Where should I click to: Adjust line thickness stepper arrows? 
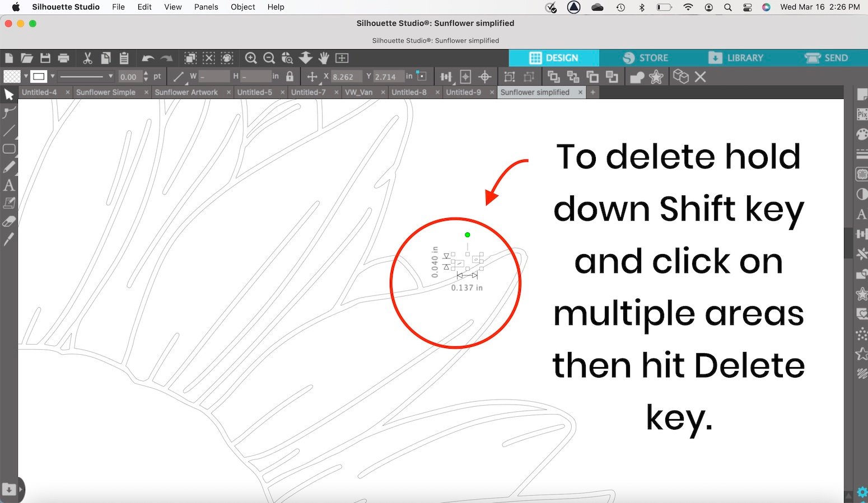146,76
